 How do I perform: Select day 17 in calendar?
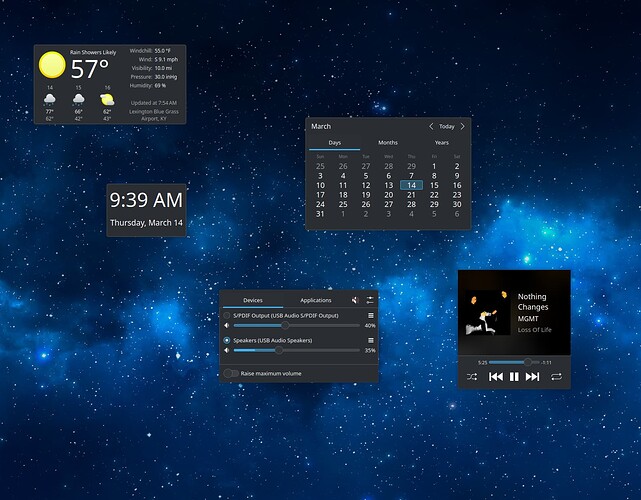(x=320, y=195)
